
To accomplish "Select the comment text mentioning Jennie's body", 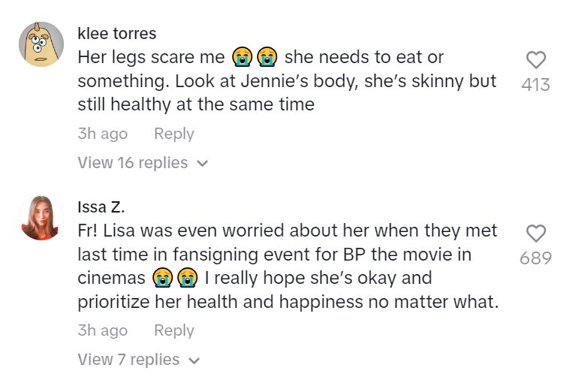I will (x=285, y=81).
